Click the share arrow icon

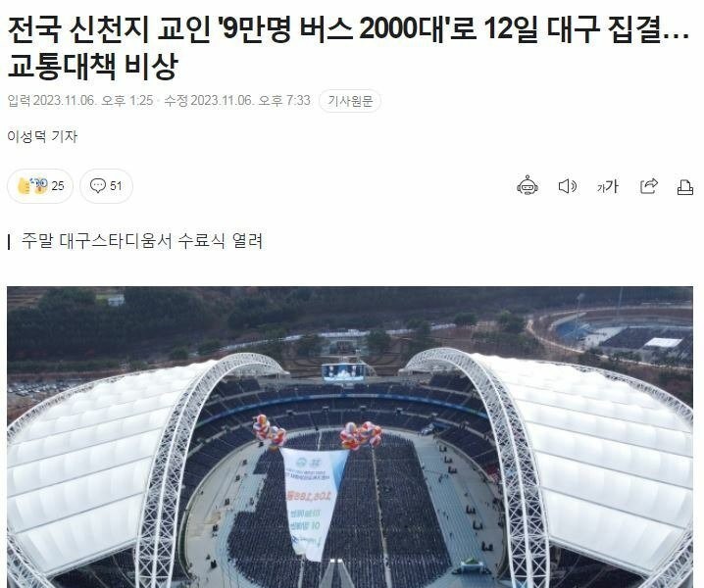(649, 186)
